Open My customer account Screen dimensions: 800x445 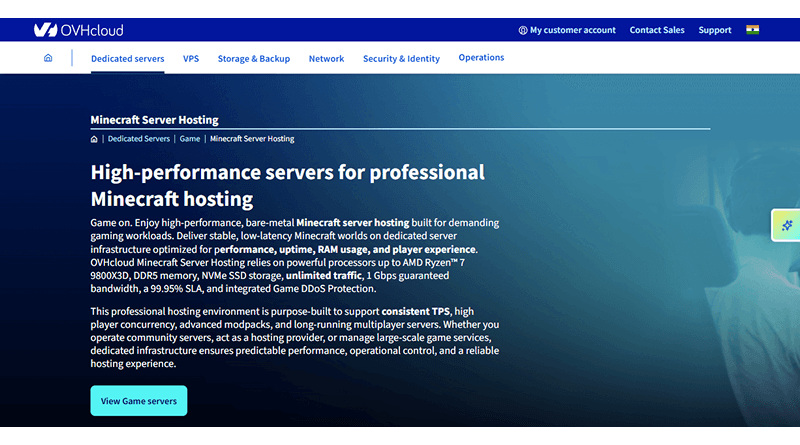tap(572, 30)
